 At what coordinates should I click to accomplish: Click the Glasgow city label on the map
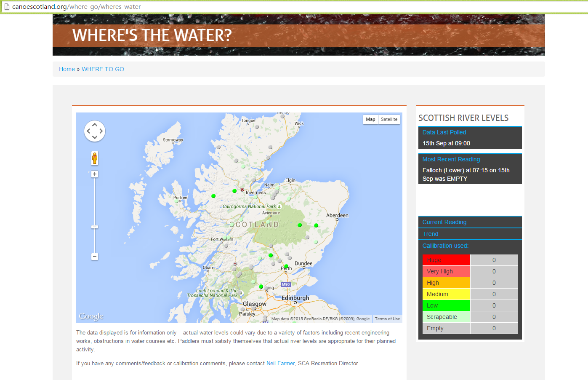point(255,304)
